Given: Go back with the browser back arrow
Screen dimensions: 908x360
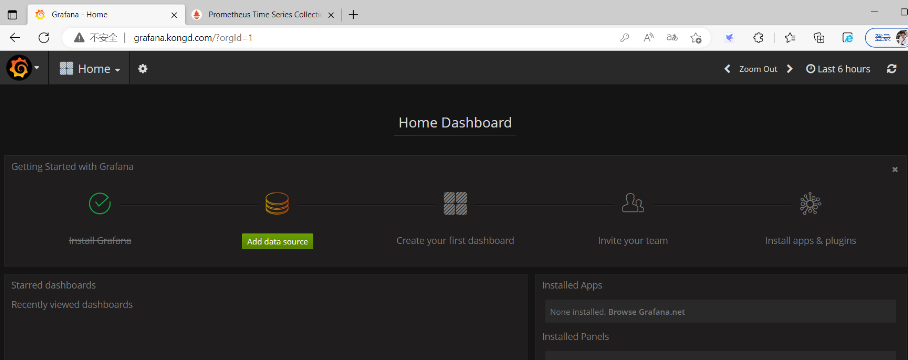Looking at the screenshot, I should [15, 38].
